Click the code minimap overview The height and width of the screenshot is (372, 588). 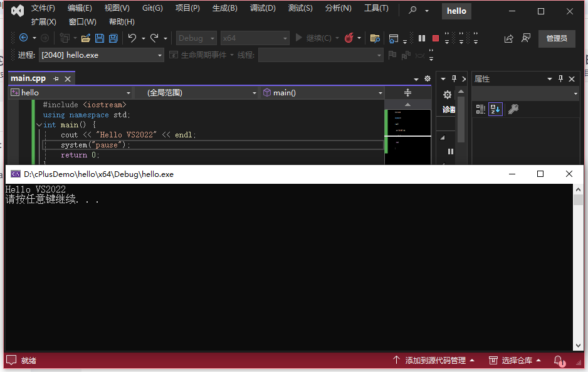[x=407, y=137]
